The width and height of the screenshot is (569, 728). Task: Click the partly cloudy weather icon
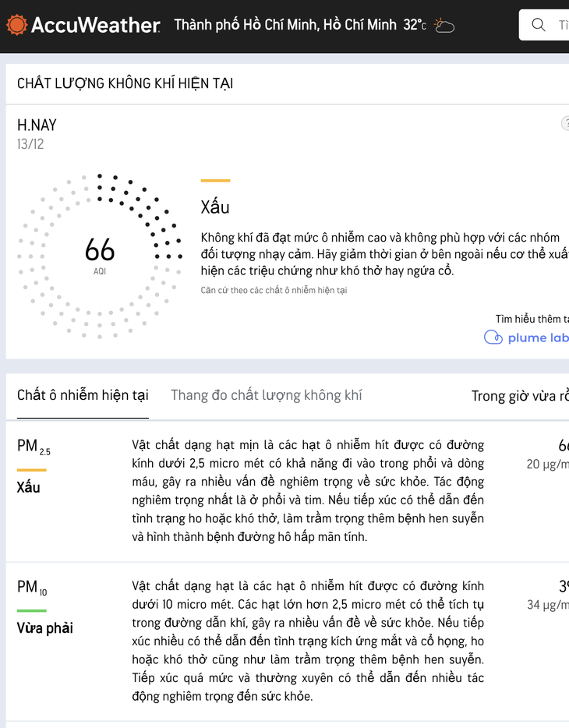point(444,26)
